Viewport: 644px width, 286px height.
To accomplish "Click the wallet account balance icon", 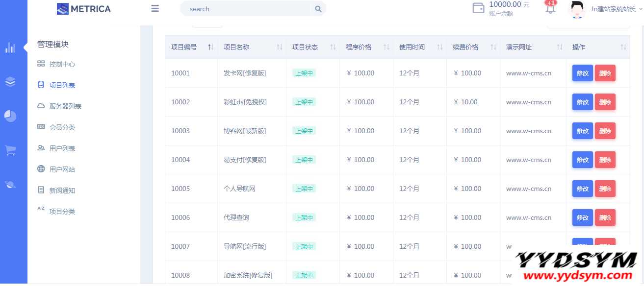I will click(478, 8).
